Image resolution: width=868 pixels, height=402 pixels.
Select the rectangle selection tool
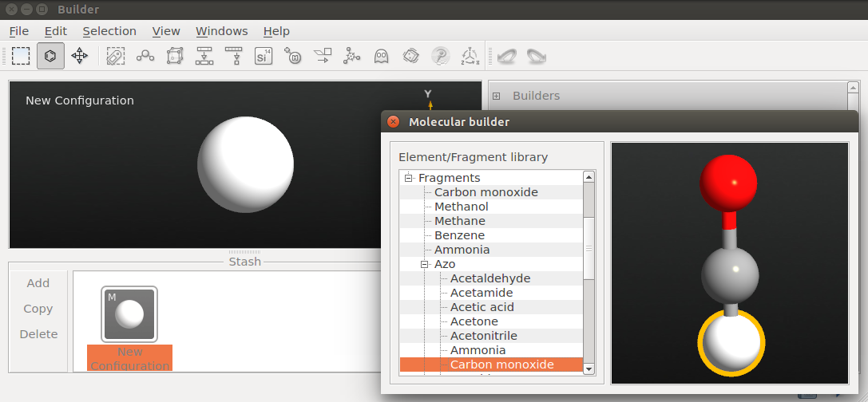pyautogui.click(x=21, y=56)
